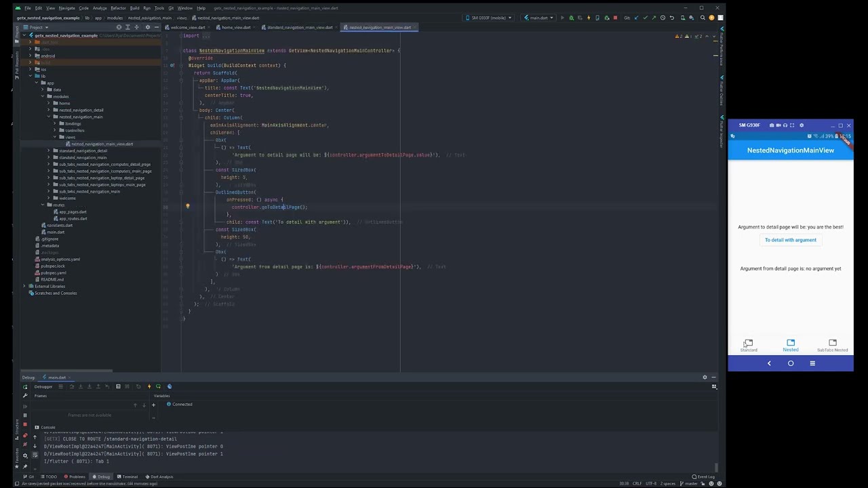Open the Tools menu
This screenshot has height=488, width=868.
pos(159,8)
